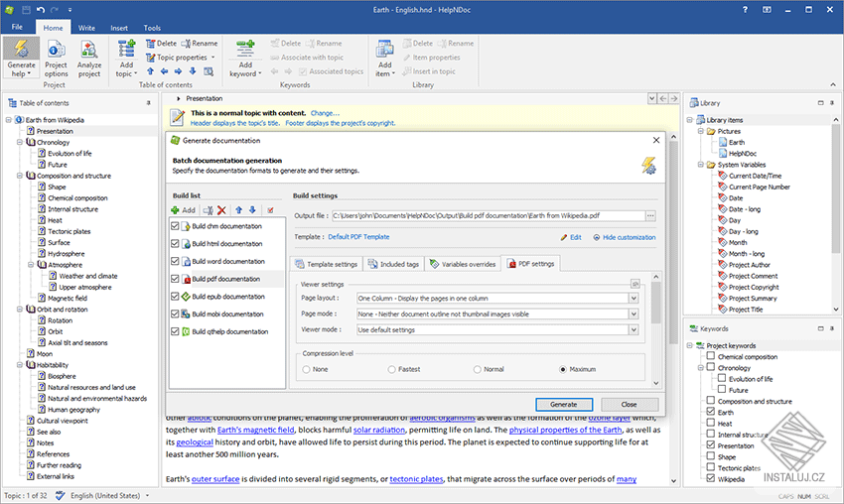This screenshot has width=844, height=504.
Task: Click the Output file path field
Action: [x=487, y=215]
